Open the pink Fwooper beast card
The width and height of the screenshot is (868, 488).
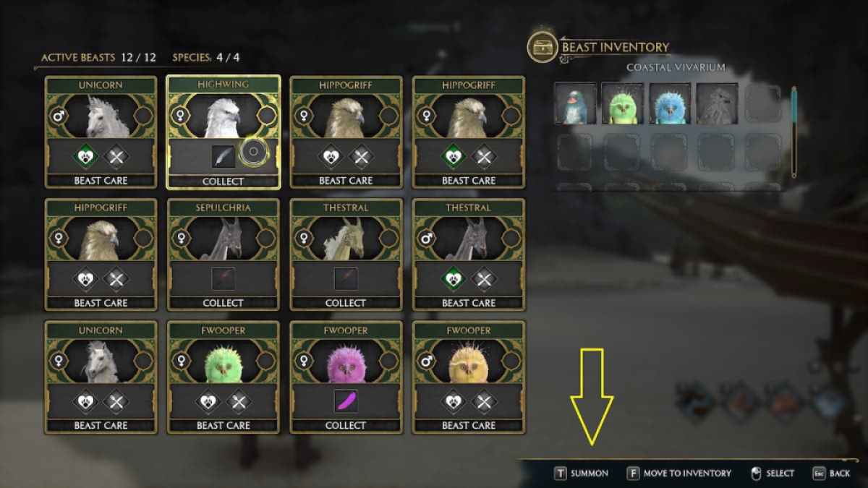[x=346, y=377]
